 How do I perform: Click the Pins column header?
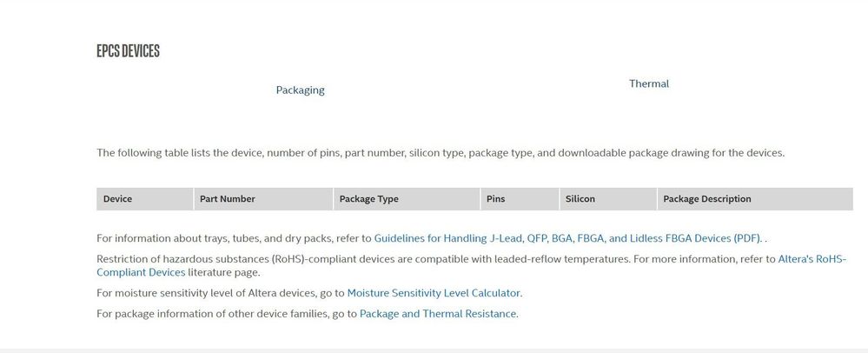click(x=495, y=199)
